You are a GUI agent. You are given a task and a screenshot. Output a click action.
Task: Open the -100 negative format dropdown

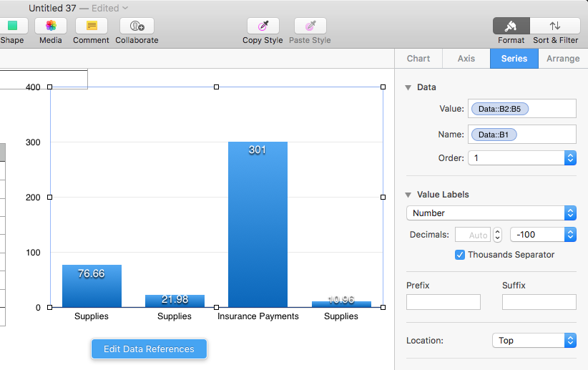point(543,235)
